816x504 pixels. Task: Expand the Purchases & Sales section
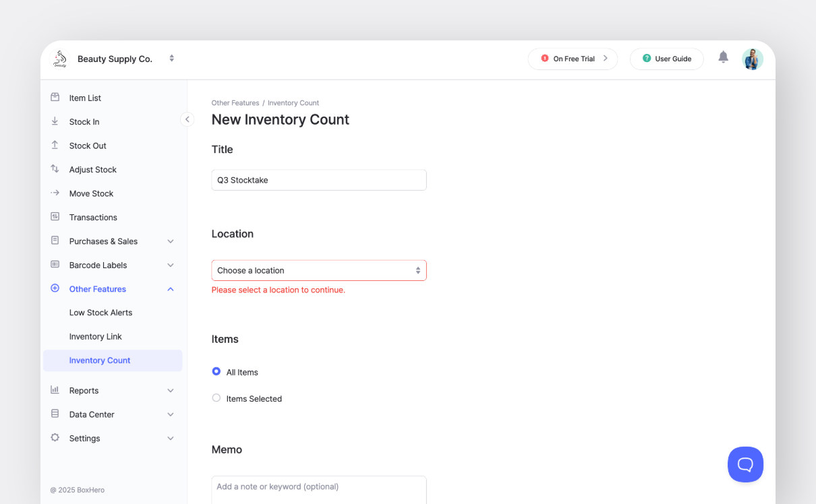[171, 241]
